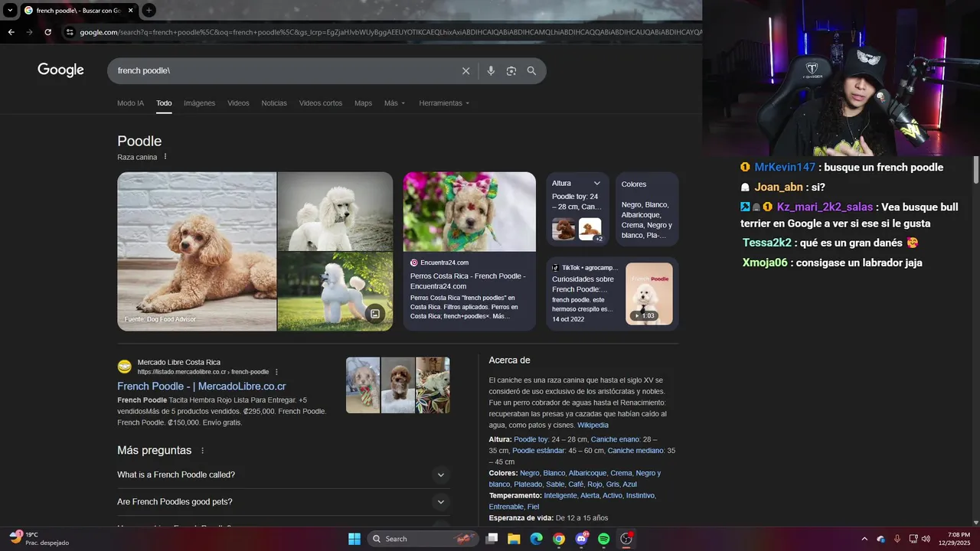Image resolution: width=980 pixels, height=551 pixels.
Task: Start voice search with the microphone icon
Action: tap(491, 70)
